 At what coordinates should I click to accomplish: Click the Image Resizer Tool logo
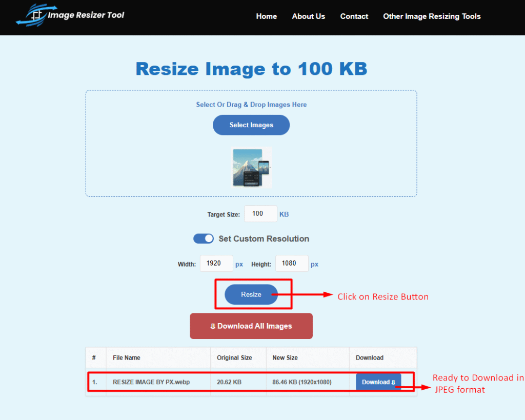[70, 15]
